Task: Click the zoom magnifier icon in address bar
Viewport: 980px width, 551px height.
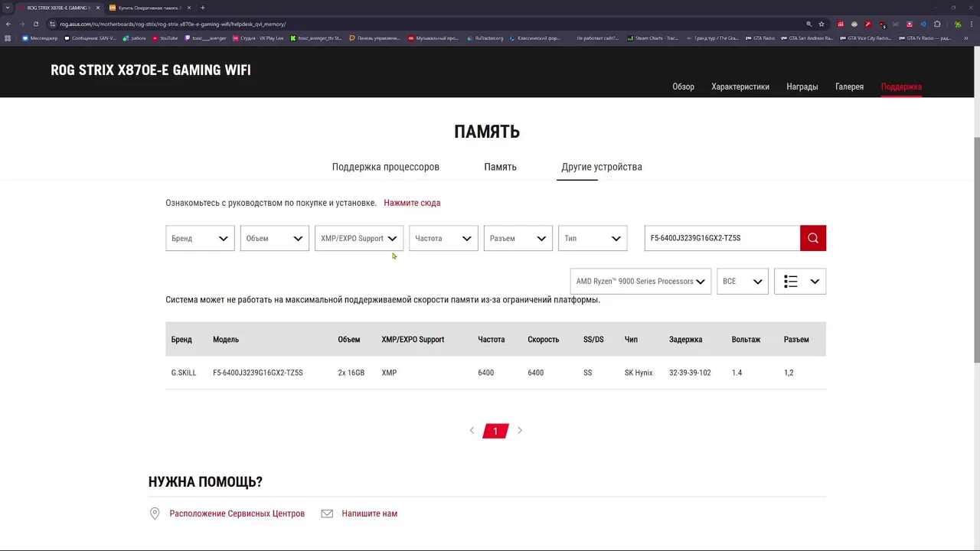Action: [x=808, y=24]
